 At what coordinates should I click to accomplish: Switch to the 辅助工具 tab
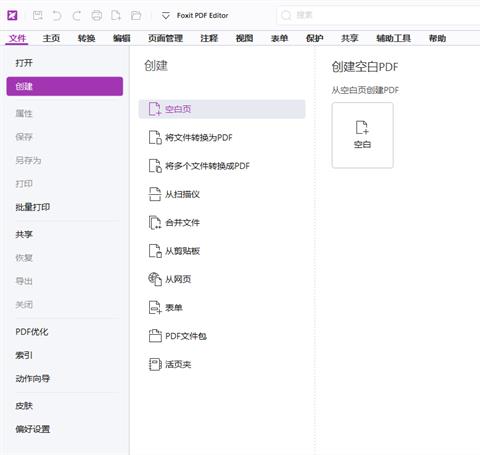coord(393,38)
